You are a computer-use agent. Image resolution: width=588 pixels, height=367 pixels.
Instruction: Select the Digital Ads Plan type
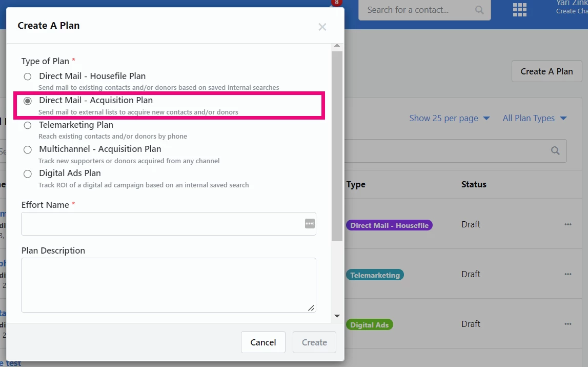pos(27,173)
